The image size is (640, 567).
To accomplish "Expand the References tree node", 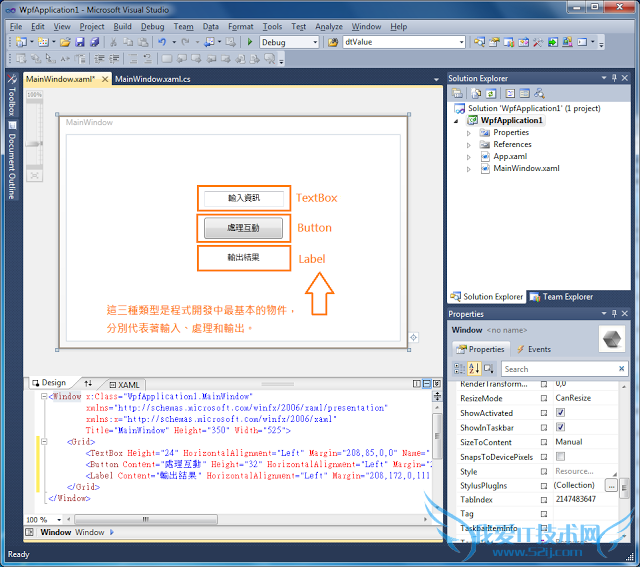I will [x=469, y=144].
